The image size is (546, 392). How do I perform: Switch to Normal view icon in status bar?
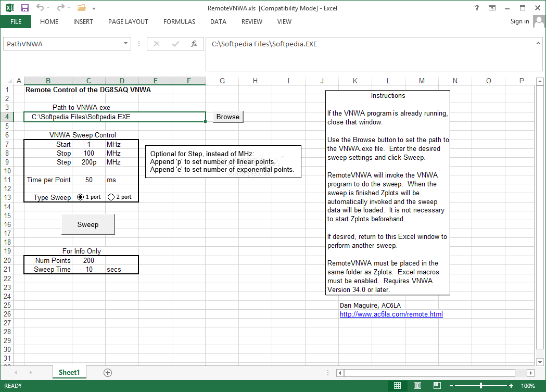click(397, 385)
